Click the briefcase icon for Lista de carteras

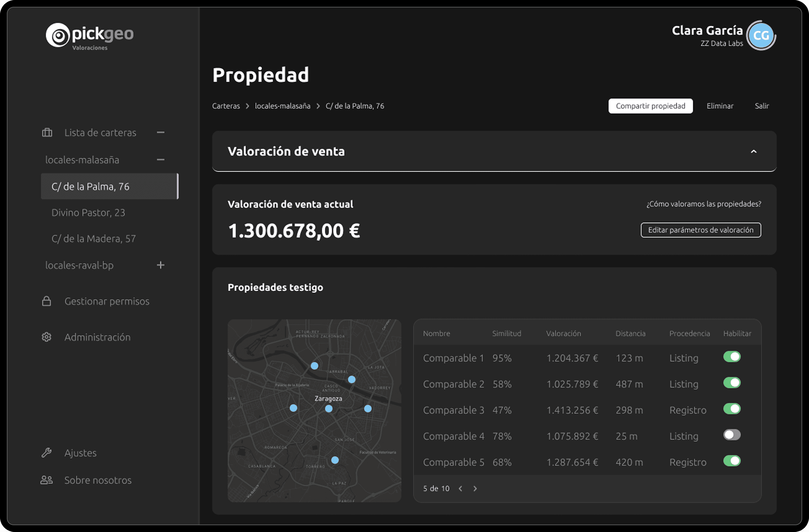47,132
